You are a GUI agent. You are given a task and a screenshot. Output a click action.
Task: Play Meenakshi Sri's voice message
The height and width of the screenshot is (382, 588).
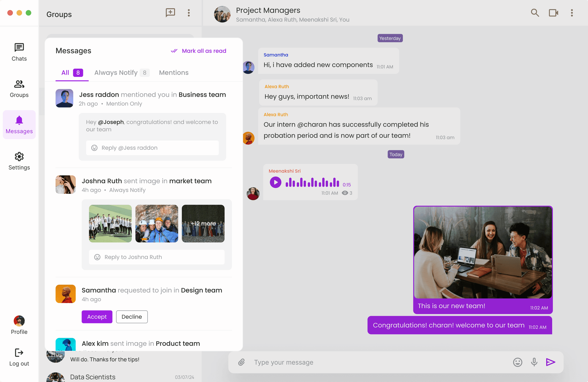(275, 182)
